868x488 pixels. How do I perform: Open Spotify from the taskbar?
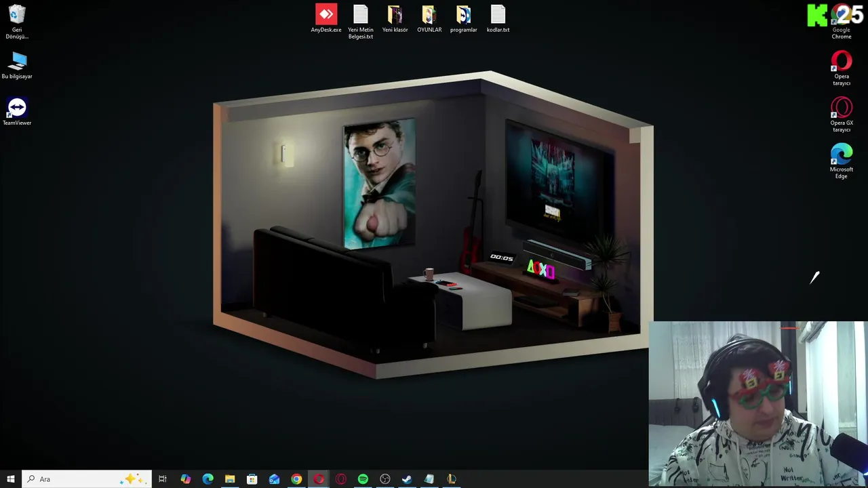click(363, 479)
